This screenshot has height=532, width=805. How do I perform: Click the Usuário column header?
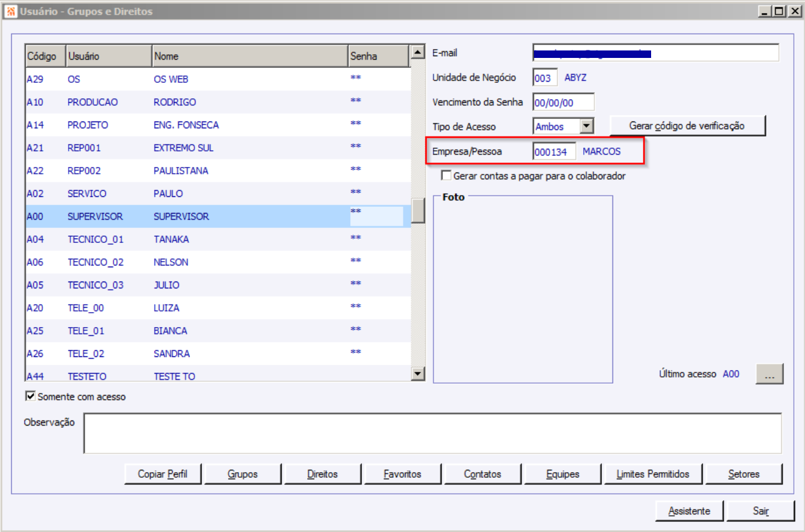(x=108, y=56)
